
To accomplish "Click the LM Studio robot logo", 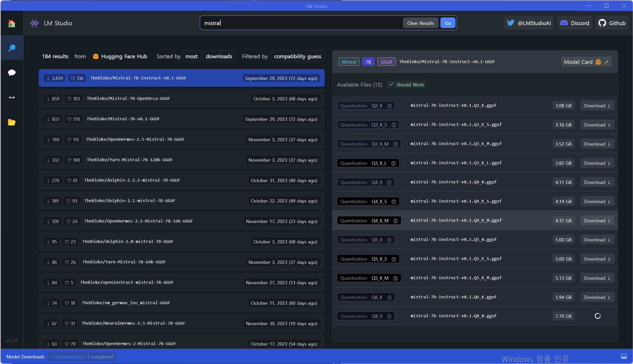I will click(x=35, y=23).
